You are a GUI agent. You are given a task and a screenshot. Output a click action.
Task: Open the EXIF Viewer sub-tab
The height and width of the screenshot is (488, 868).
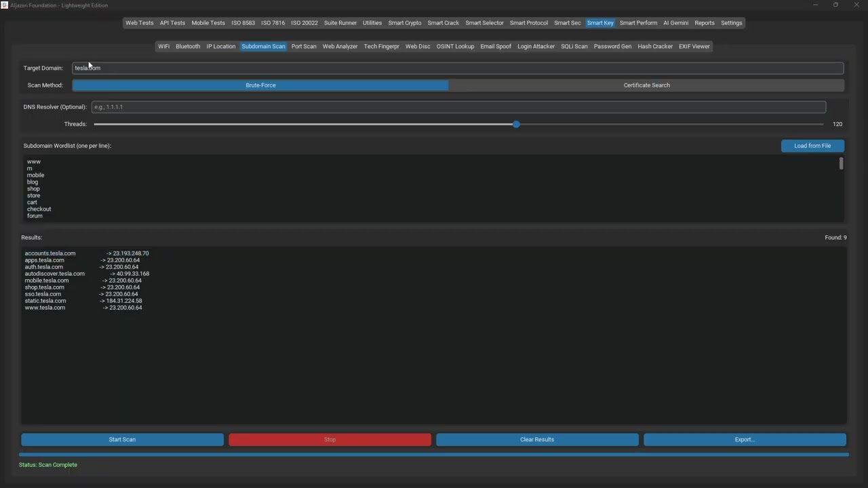pos(694,47)
